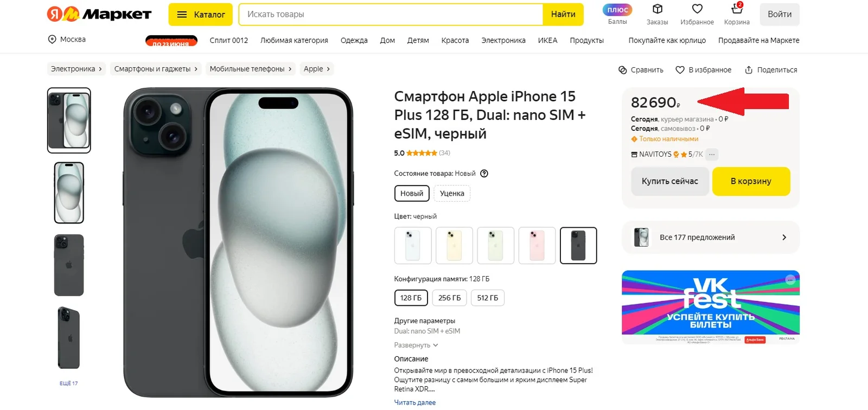Open the Каталог menu button

click(201, 15)
